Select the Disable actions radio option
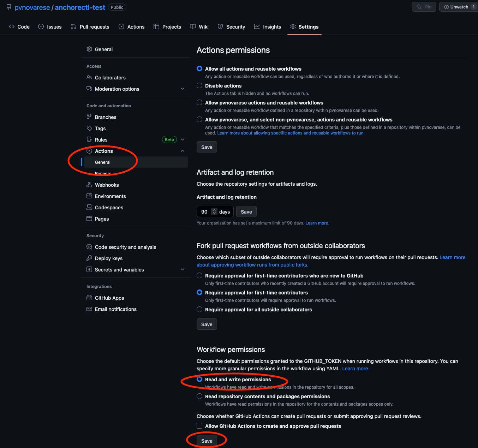This screenshot has width=478, height=448. point(199,86)
